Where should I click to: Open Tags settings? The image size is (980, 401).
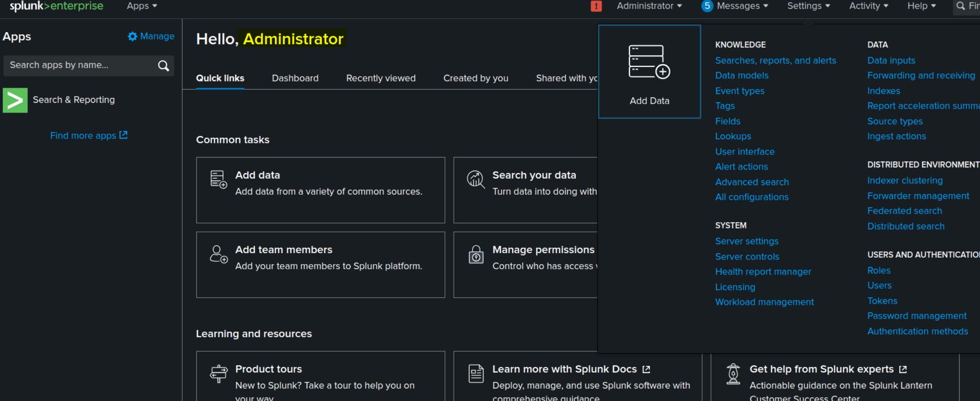pyautogui.click(x=725, y=106)
